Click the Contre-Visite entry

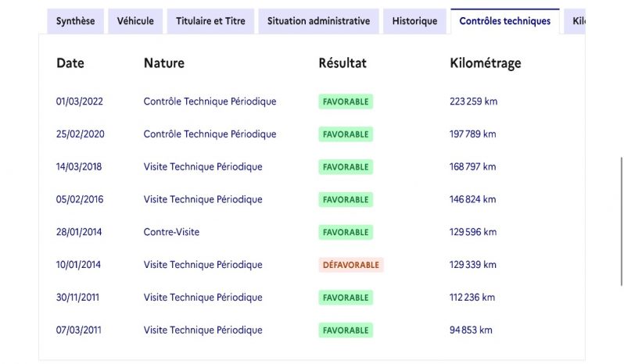171,232
